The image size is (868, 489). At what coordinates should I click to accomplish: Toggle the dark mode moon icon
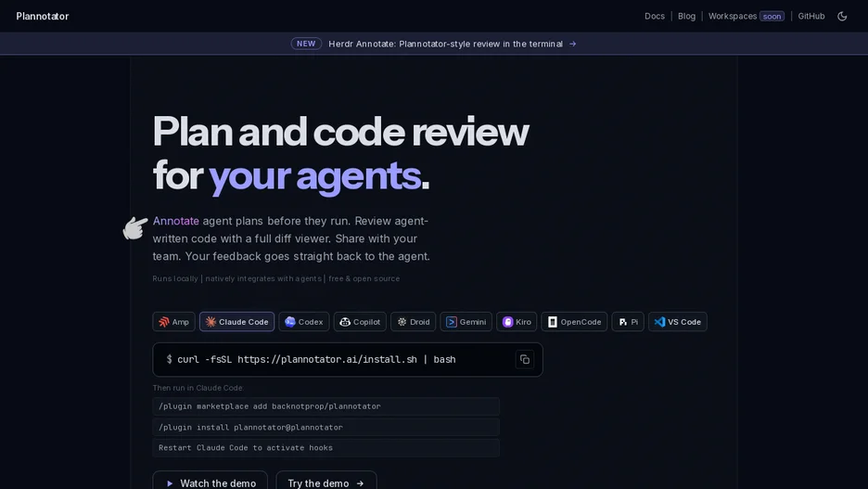click(842, 16)
